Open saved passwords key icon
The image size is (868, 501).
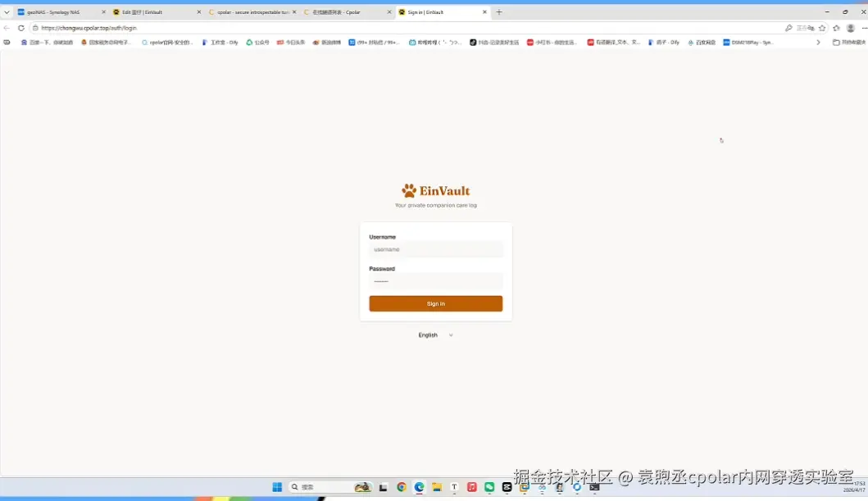(788, 28)
